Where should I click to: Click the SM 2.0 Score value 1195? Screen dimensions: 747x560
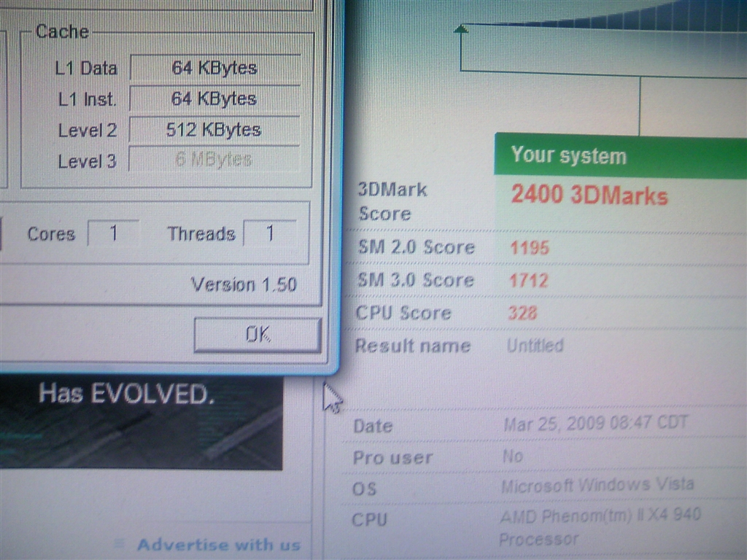(x=530, y=248)
